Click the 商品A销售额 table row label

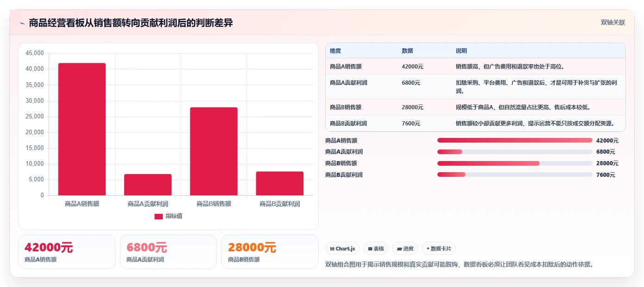346,67
